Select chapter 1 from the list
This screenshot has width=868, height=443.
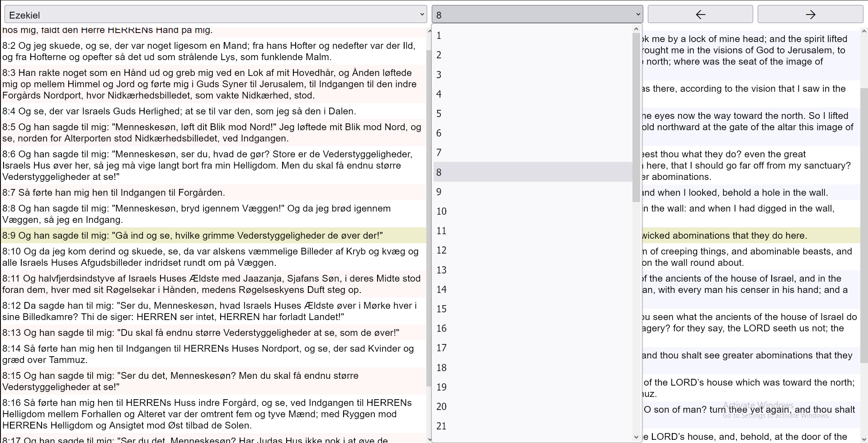tap(533, 35)
